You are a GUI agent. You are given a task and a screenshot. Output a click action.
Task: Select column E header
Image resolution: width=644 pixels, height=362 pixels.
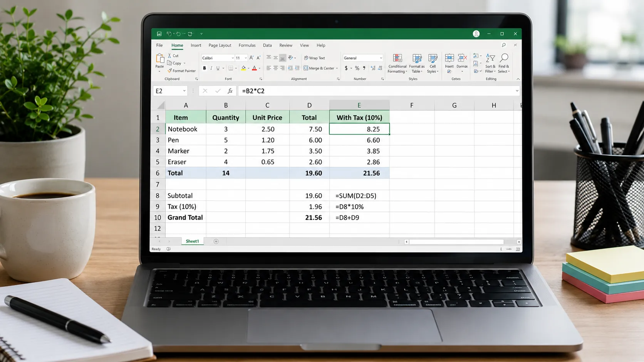[359, 105]
